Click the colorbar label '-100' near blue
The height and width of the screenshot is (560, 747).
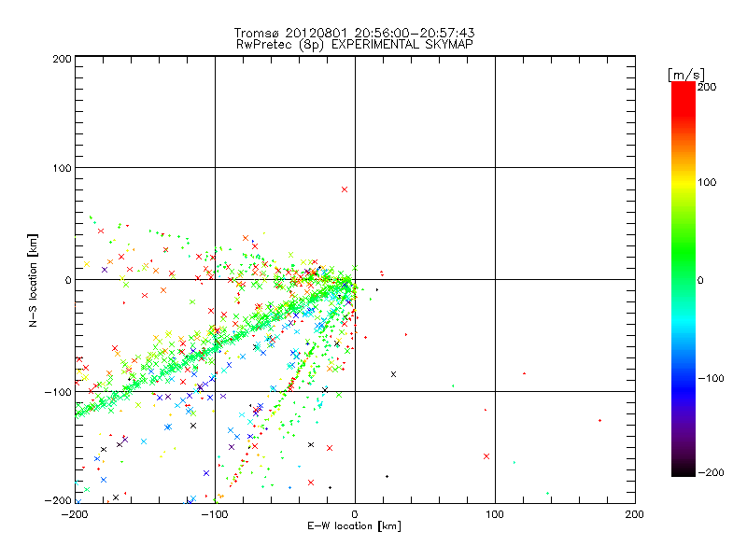[x=711, y=378]
